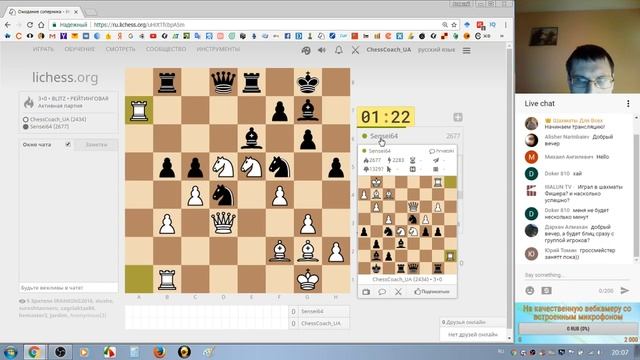Viewport: 640px width, 360px height.
Task: Expand the Друзья онлайн friends box
Action: 473,322
